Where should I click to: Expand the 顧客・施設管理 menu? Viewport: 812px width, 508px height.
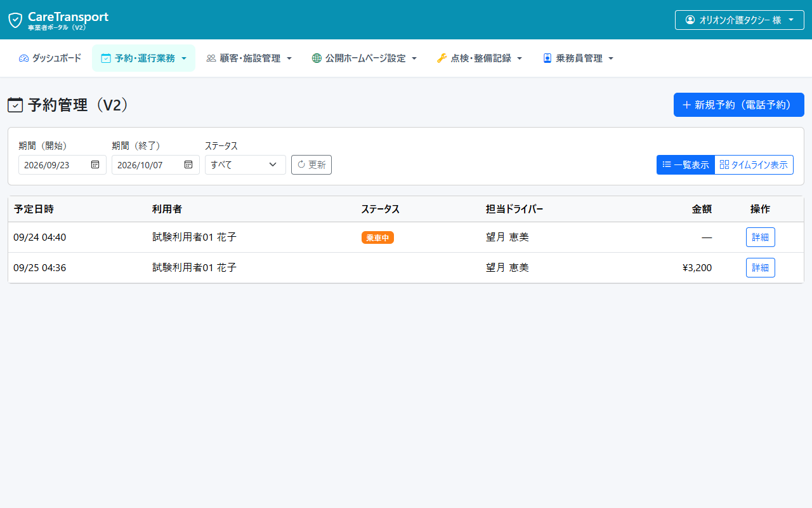[x=249, y=58]
